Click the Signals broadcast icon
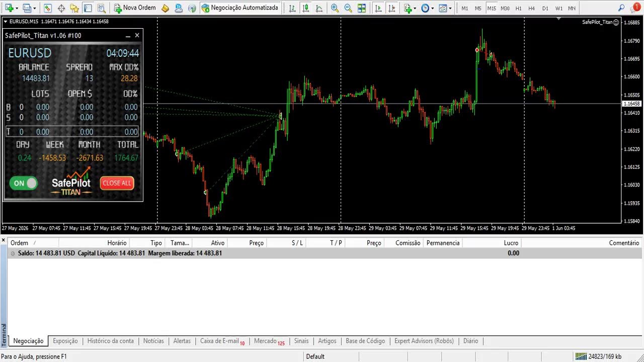The height and width of the screenshot is (362, 644). (192, 8)
